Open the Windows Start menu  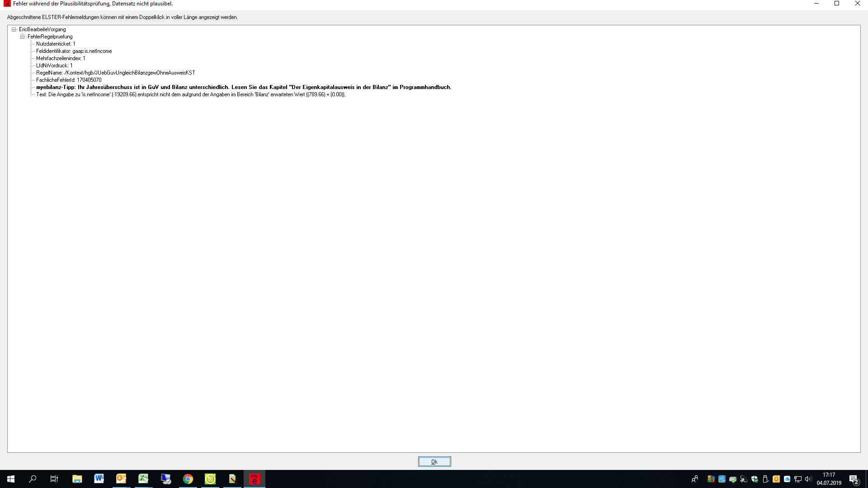(x=11, y=479)
